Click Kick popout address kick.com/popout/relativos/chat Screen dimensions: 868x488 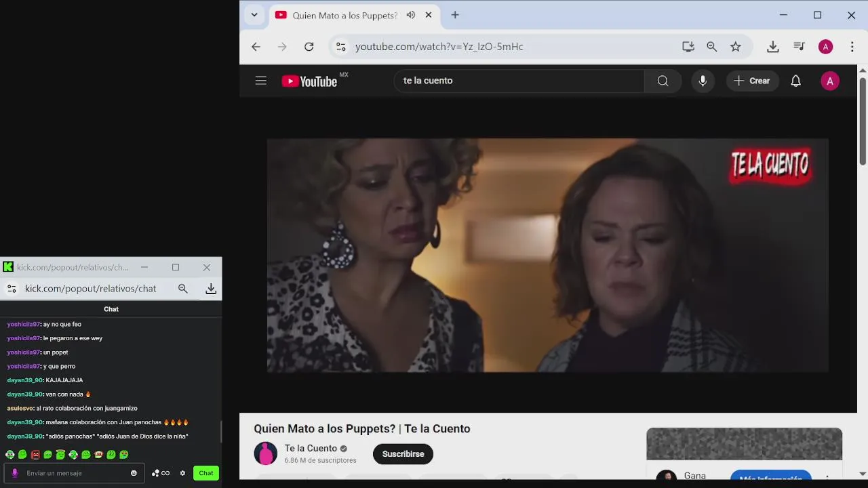click(91, 289)
